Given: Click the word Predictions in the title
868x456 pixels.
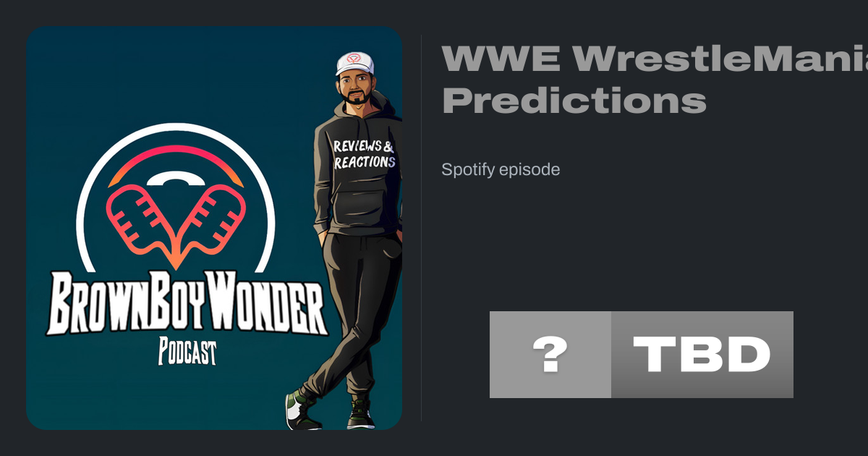Looking at the screenshot, I should point(574,102).
